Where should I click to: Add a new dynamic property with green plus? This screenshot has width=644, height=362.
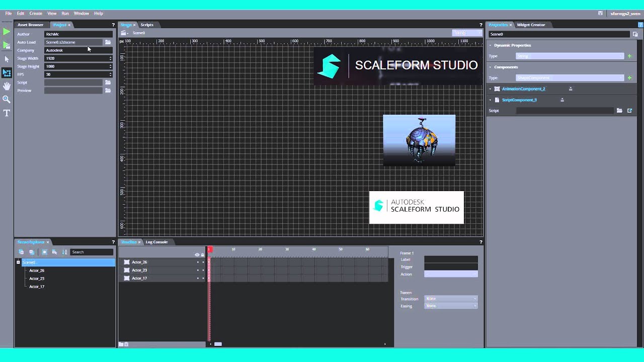click(x=629, y=56)
